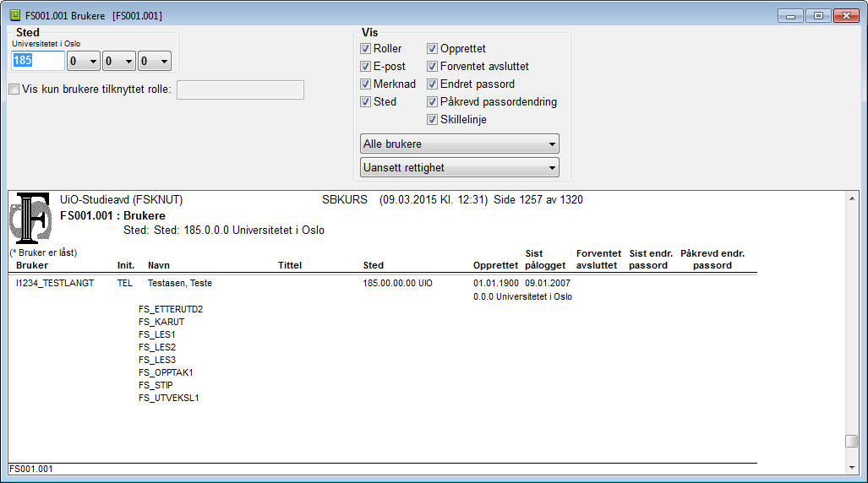Click the Tittel column header
The image size is (868, 483).
pos(290,266)
